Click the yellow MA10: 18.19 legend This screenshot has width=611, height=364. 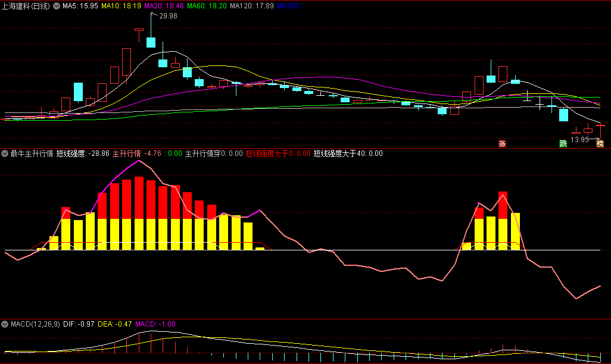point(121,6)
